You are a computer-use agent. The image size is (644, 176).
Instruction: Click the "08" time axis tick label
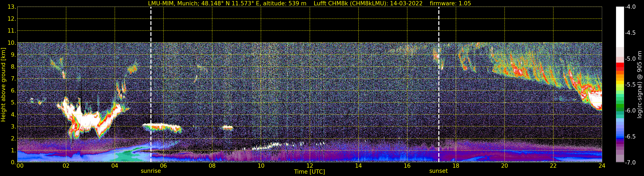click(212, 166)
